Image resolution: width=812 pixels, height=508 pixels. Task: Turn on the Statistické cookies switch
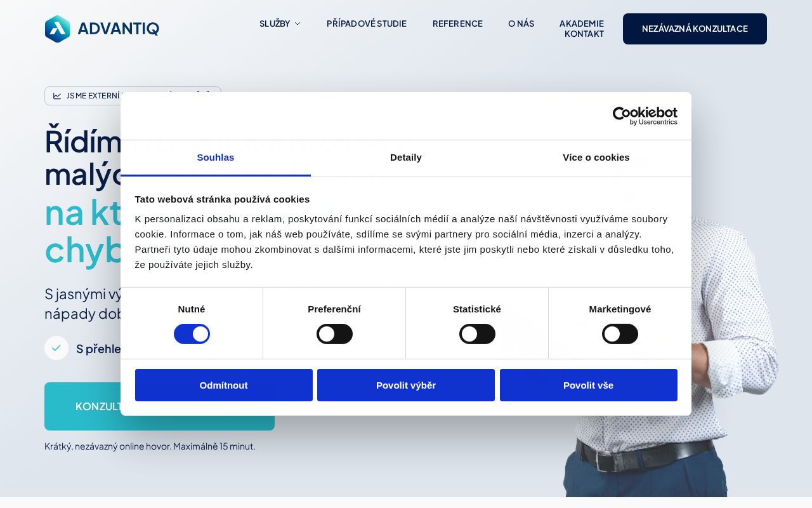click(477, 334)
